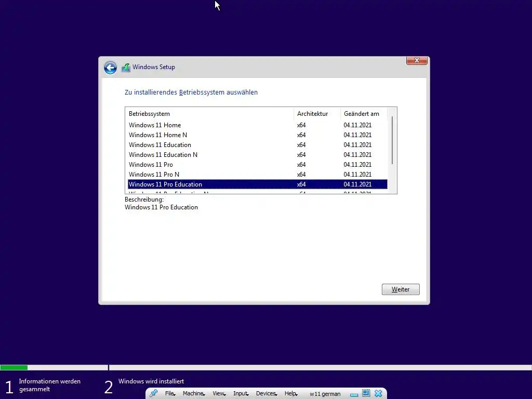Click the Beschreibung text Windows 11 Pro Education
This screenshot has height=399, width=532.
point(161,207)
